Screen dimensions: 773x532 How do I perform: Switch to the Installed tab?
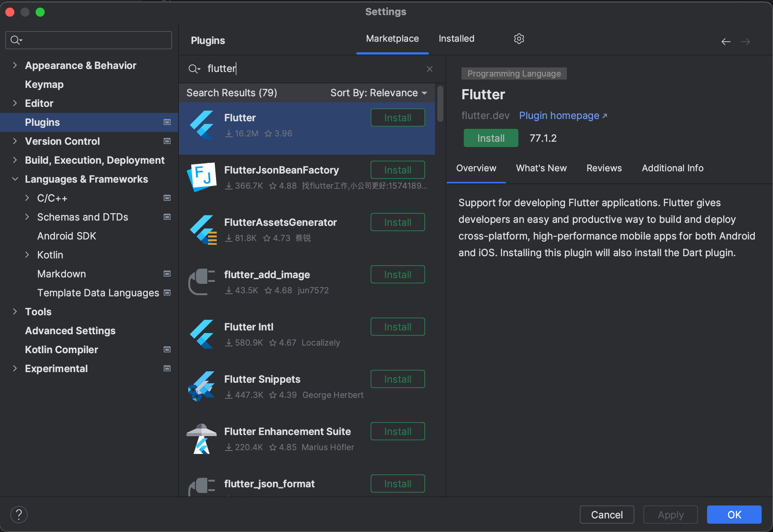pos(456,39)
